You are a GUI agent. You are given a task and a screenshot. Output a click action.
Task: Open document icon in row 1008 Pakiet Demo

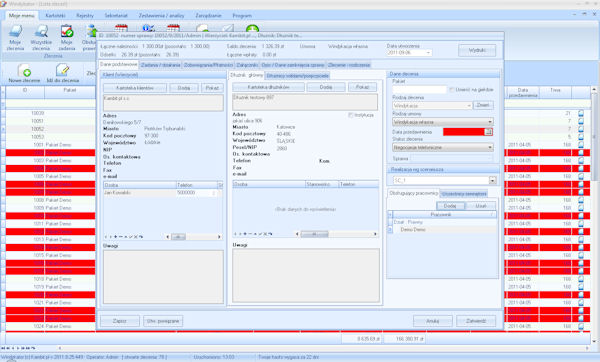[581, 200]
